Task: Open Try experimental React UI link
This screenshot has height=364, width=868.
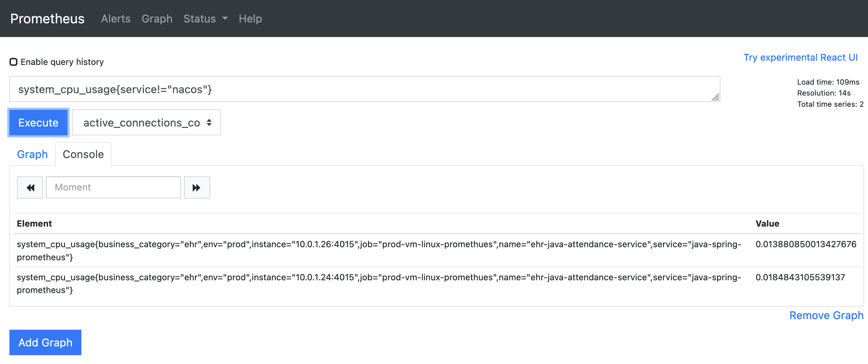Action: coord(800,58)
